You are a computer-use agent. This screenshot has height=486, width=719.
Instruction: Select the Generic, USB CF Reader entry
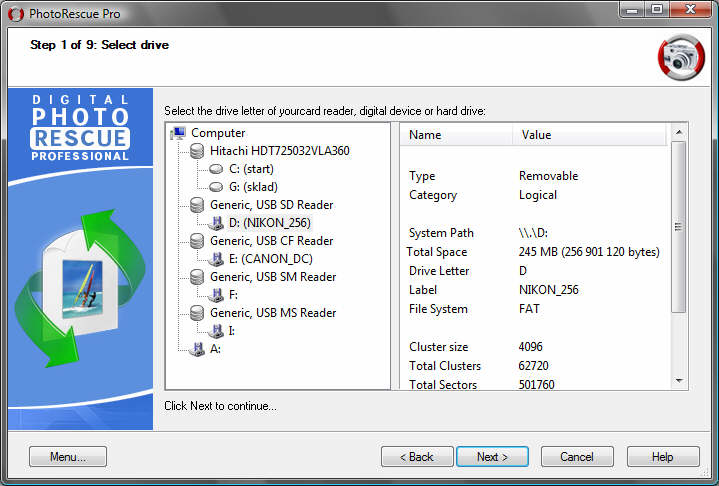(x=271, y=241)
